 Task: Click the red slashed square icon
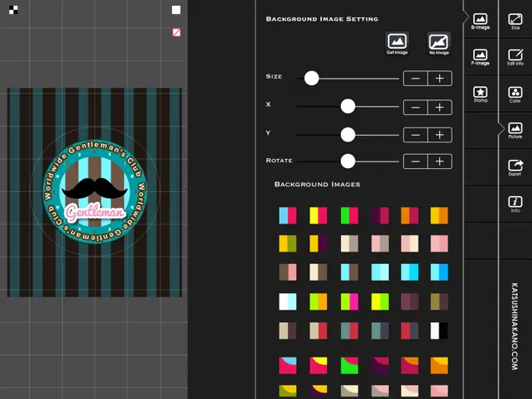[176, 32]
